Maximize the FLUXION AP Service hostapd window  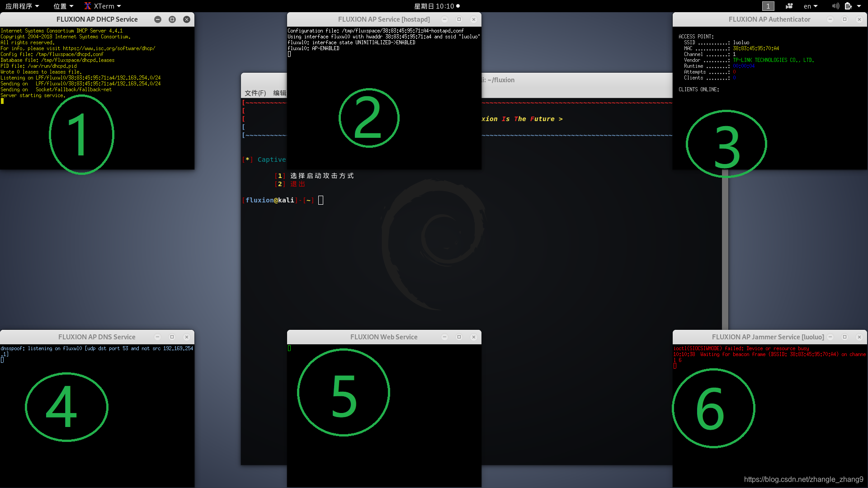click(x=459, y=19)
